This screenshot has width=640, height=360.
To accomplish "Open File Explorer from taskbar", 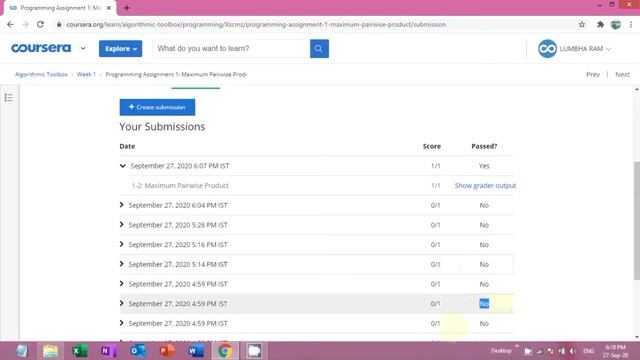I will (51, 351).
